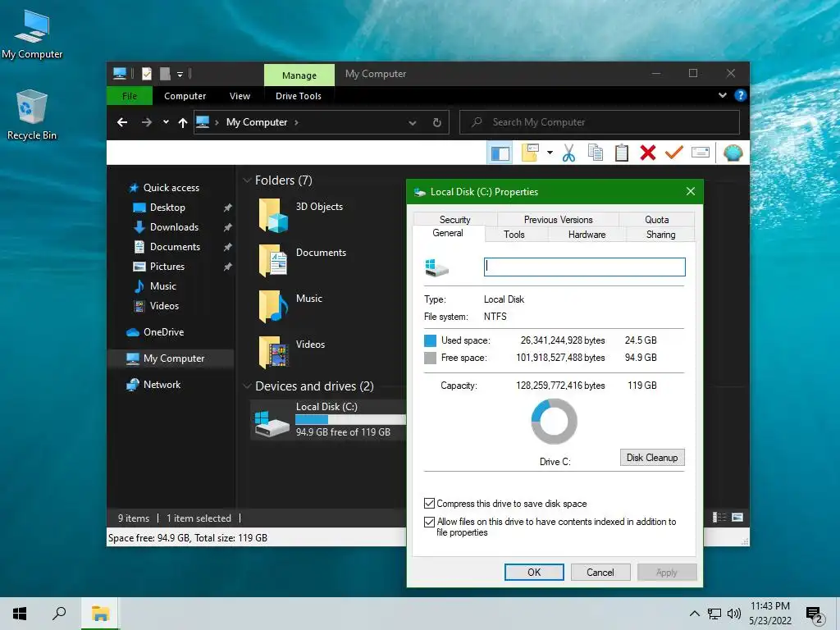Click the Forward arrow in Explorer

pyautogui.click(x=147, y=122)
